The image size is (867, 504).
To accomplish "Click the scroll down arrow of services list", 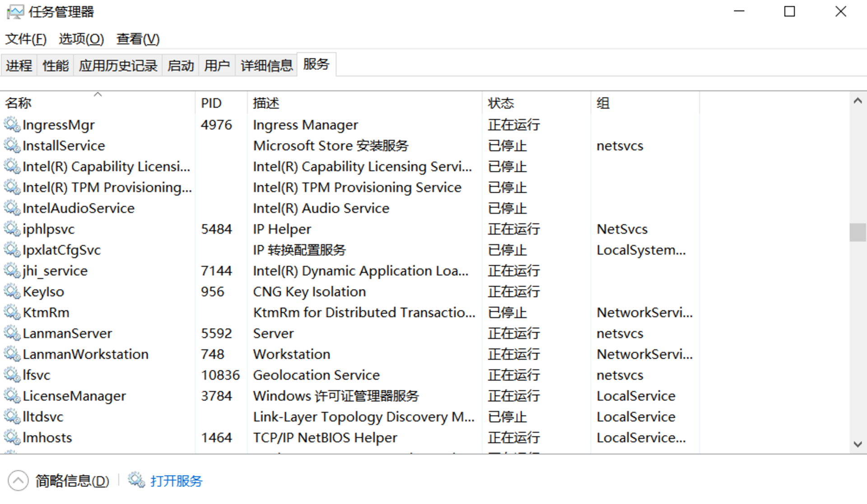I will coord(858,444).
